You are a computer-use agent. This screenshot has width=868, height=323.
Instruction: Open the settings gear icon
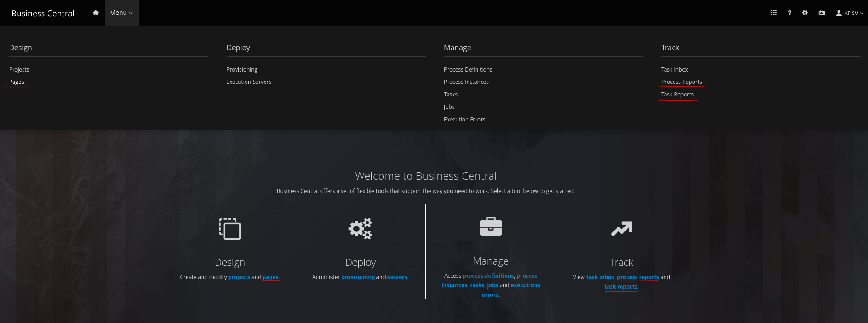[805, 13]
